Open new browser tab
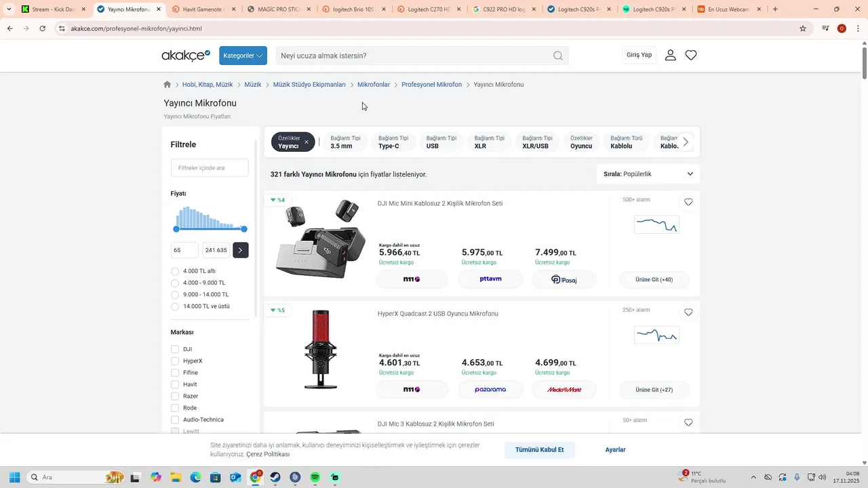 click(775, 9)
